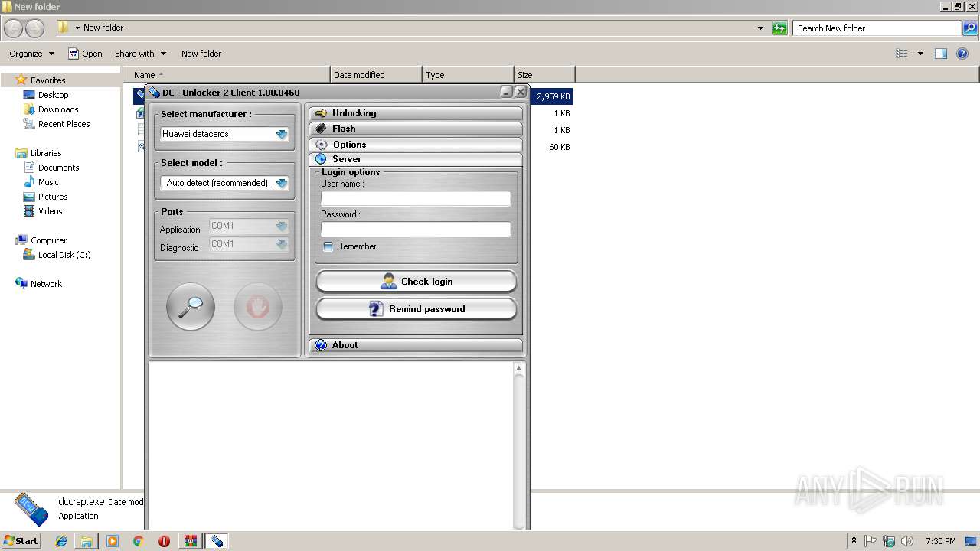This screenshot has height=551, width=980.
Task: Click Open in Explorer toolbar
Action: [85, 54]
